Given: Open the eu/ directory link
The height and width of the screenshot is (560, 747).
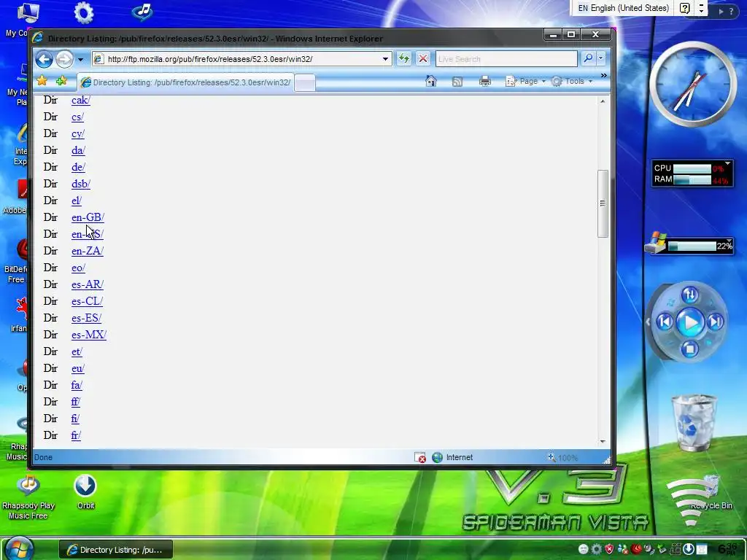Looking at the screenshot, I should coord(78,368).
